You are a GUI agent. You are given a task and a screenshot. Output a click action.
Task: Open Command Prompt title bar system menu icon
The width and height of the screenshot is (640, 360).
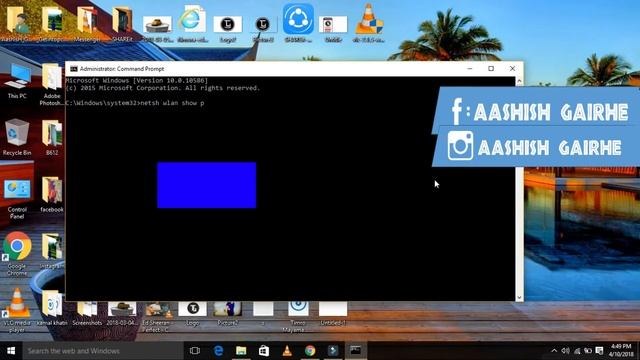coord(73,69)
